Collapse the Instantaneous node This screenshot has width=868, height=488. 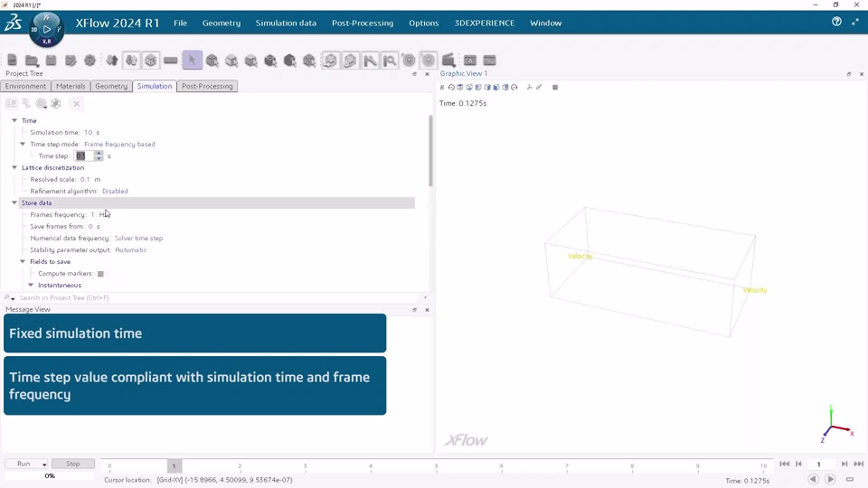[31, 286]
